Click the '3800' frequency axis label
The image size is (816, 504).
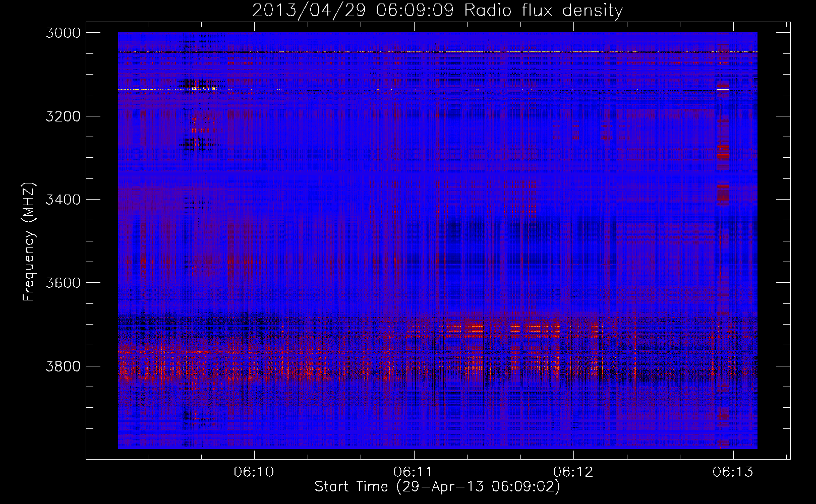pos(63,366)
